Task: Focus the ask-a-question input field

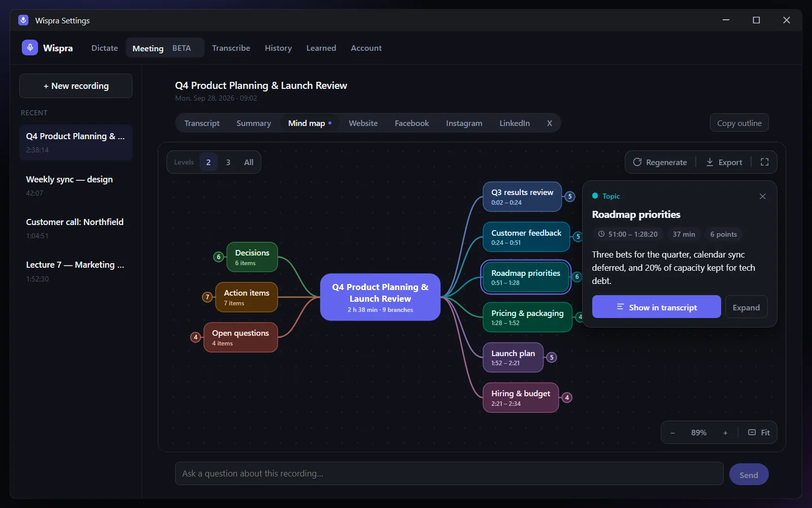Action: pos(449,473)
